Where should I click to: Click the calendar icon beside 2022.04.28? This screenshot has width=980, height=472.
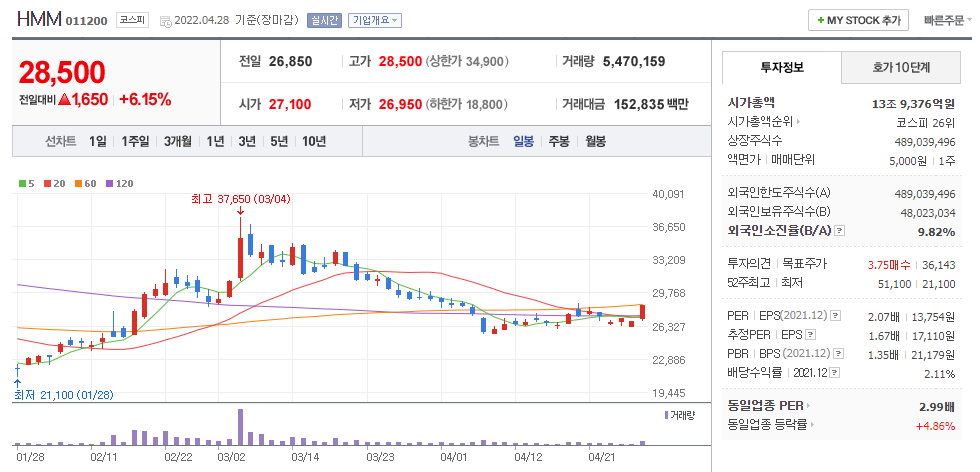(x=166, y=21)
